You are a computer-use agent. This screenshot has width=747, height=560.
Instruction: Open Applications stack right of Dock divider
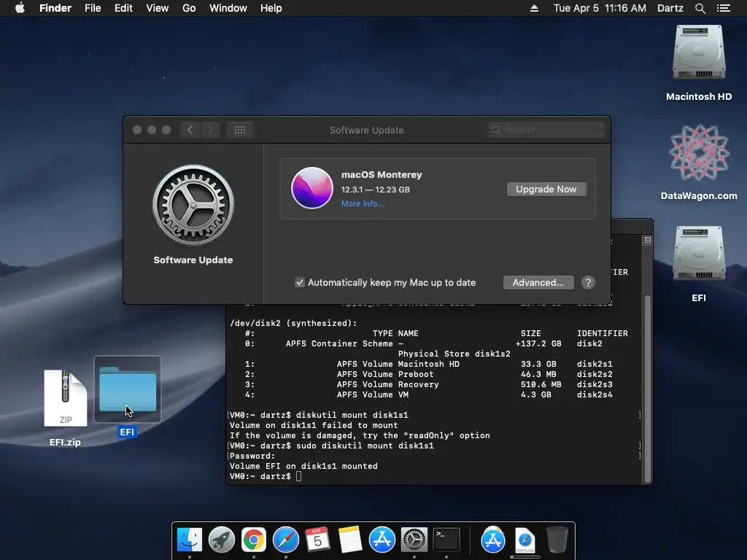tap(492, 540)
